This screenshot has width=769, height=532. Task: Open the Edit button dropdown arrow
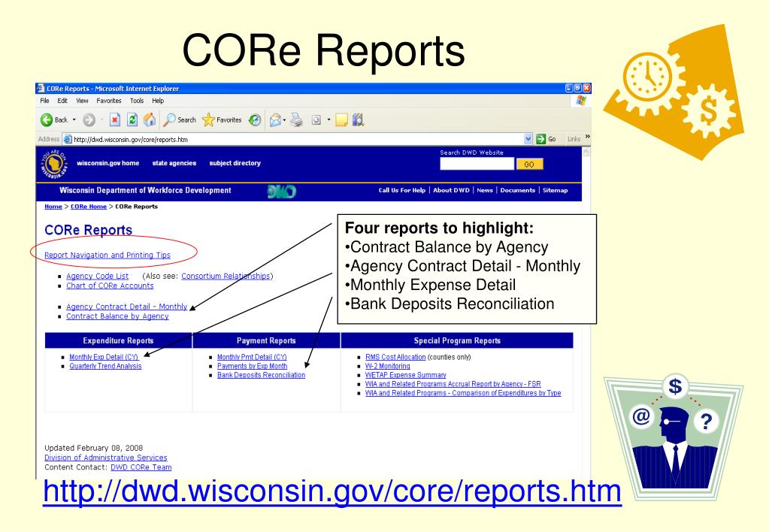(x=328, y=119)
